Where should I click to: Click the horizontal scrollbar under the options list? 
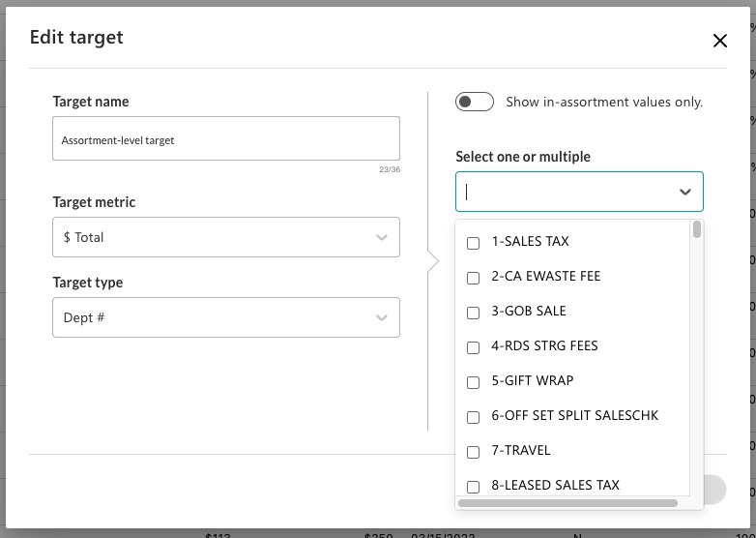click(x=567, y=503)
